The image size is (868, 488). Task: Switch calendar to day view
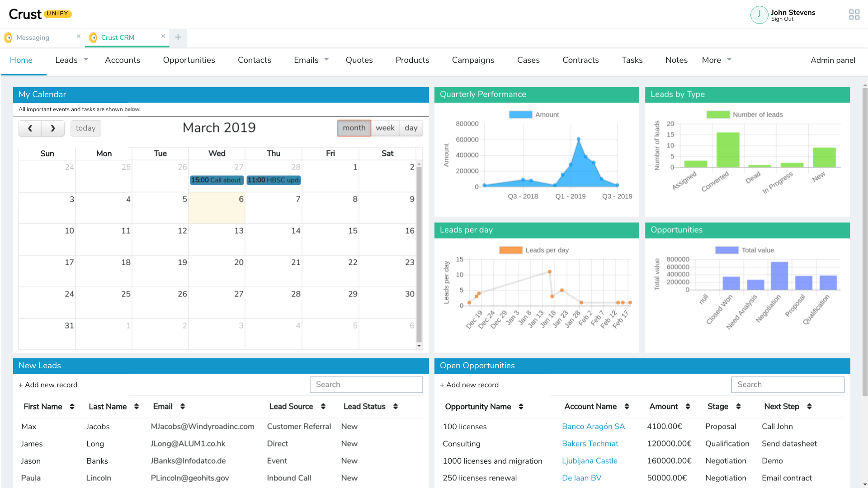411,128
